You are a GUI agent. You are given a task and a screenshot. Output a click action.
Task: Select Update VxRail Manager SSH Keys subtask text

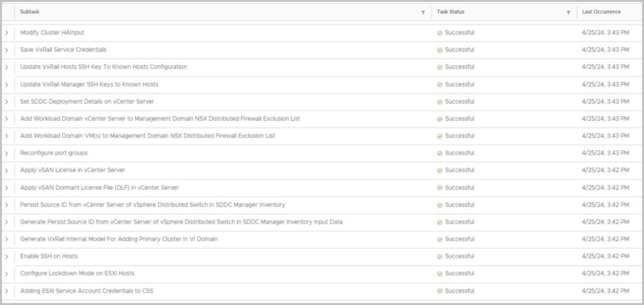click(x=89, y=84)
